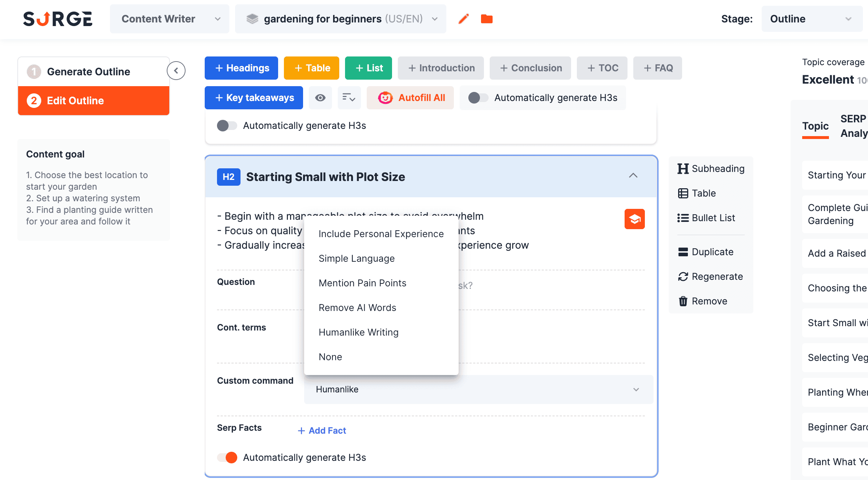Insert a Bullet List from side panel
This screenshot has height=480, width=868.
pos(706,218)
